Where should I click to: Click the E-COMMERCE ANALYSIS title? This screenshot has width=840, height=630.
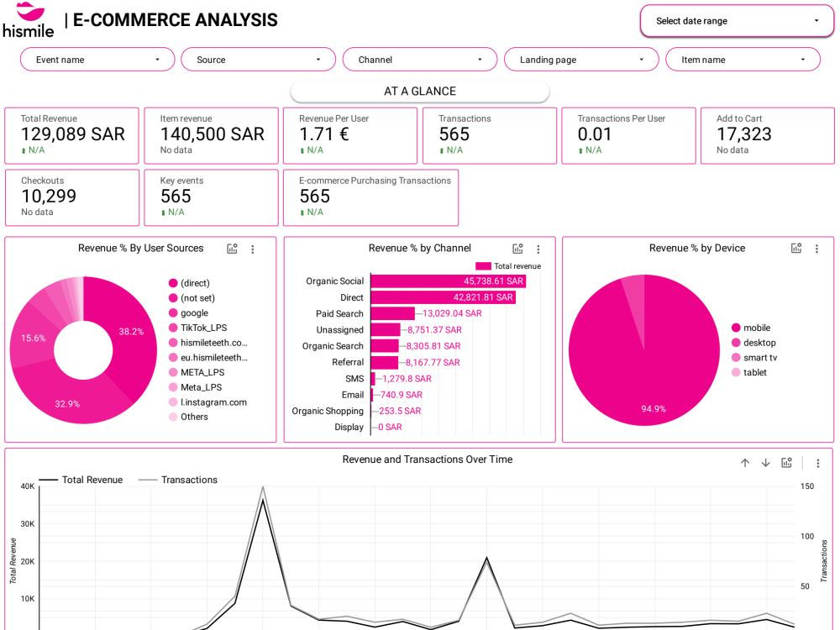click(x=176, y=20)
